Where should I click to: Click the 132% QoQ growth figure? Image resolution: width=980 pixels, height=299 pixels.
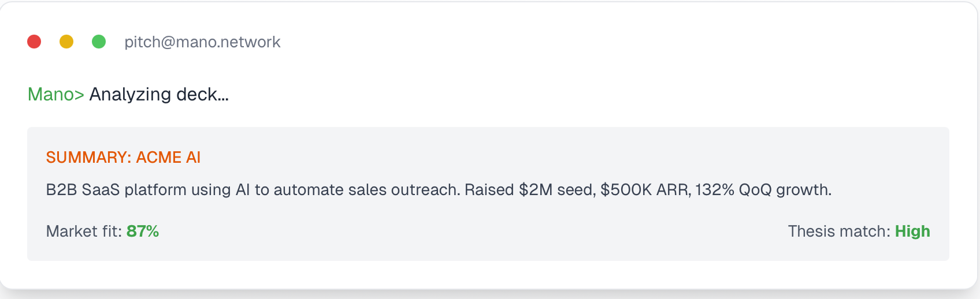click(x=763, y=190)
